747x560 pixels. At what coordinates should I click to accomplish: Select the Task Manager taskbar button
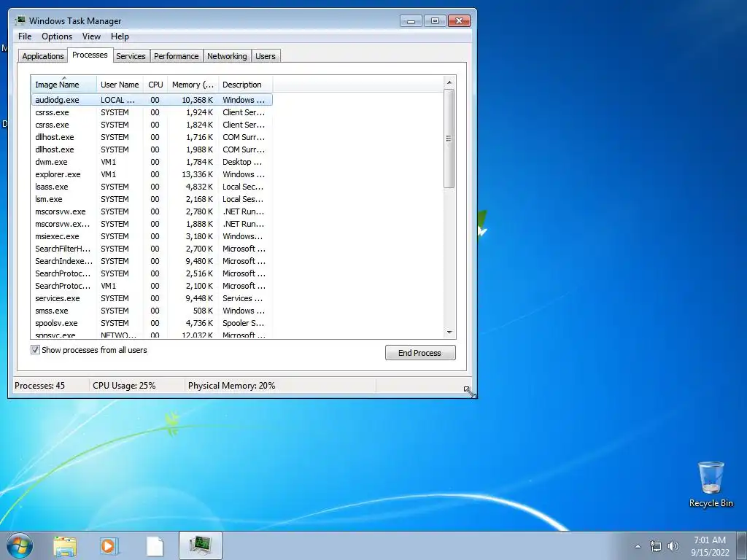point(201,545)
